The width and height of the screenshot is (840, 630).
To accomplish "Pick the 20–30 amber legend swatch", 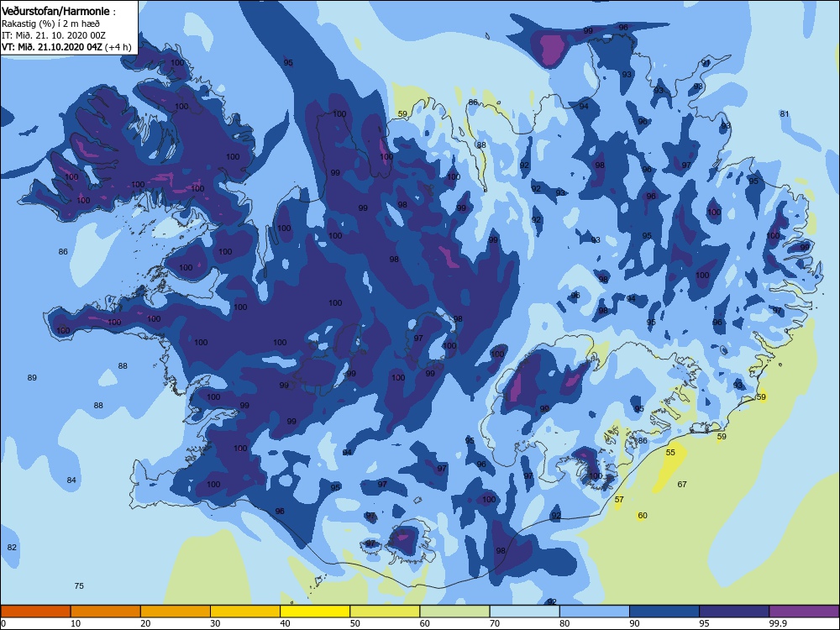I will click(176, 612).
